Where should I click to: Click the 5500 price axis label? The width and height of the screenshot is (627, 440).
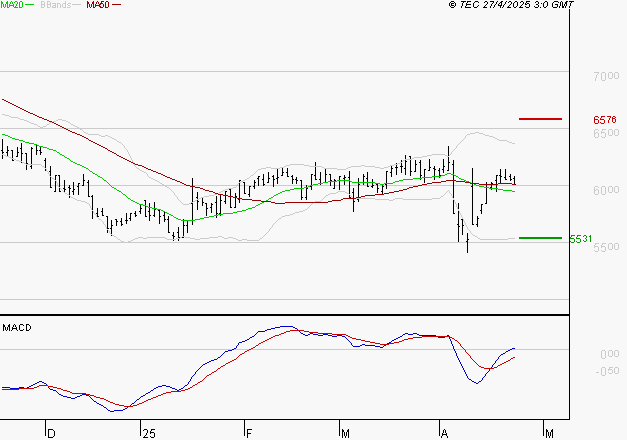606,247
